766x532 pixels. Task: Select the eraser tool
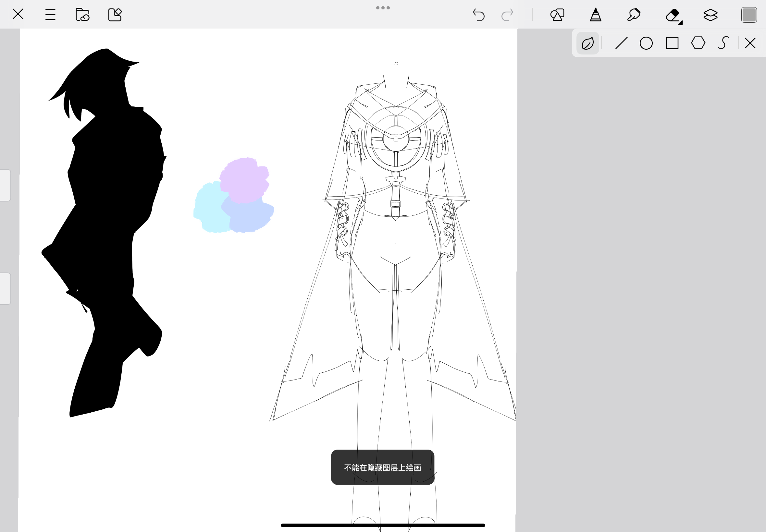click(x=673, y=15)
